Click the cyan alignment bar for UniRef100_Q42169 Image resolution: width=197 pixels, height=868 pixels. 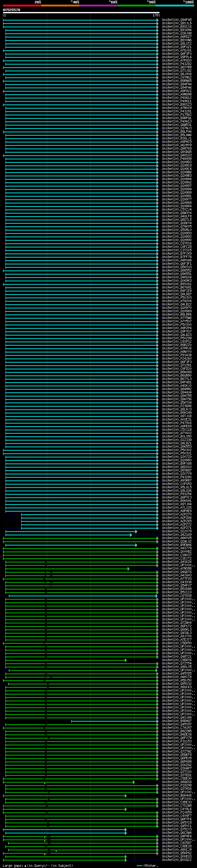69,535
